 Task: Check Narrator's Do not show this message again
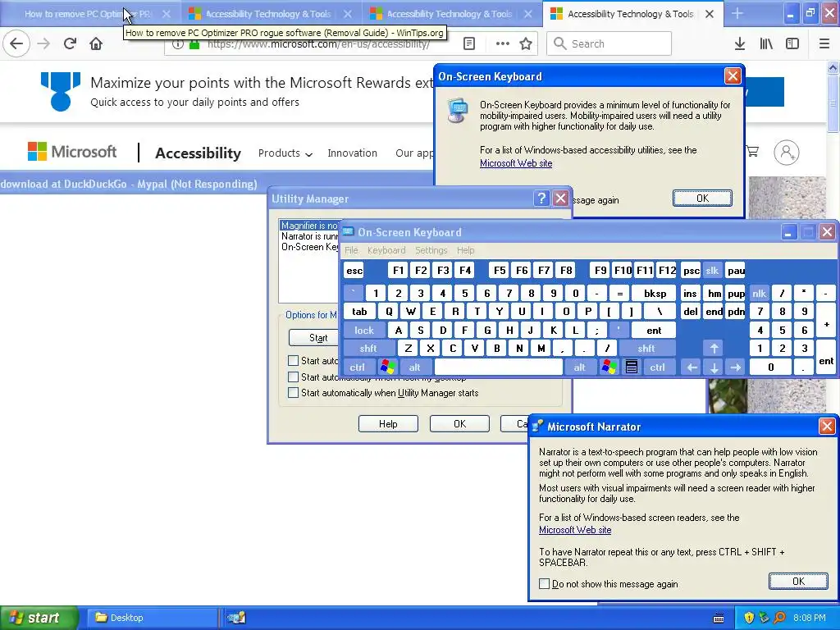point(545,583)
